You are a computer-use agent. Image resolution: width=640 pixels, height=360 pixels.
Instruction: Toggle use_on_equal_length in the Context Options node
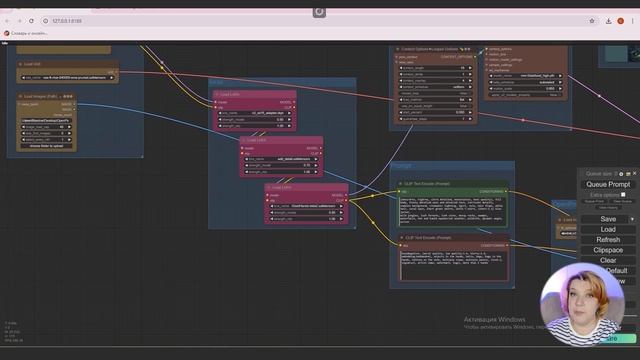pyautogui.click(x=436, y=106)
